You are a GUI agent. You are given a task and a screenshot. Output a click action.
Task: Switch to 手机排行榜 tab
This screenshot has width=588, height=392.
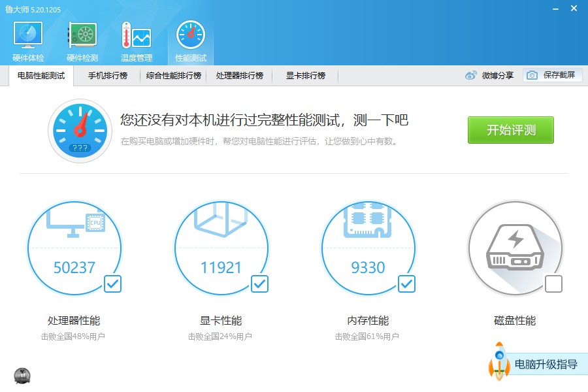click(108, 76)
